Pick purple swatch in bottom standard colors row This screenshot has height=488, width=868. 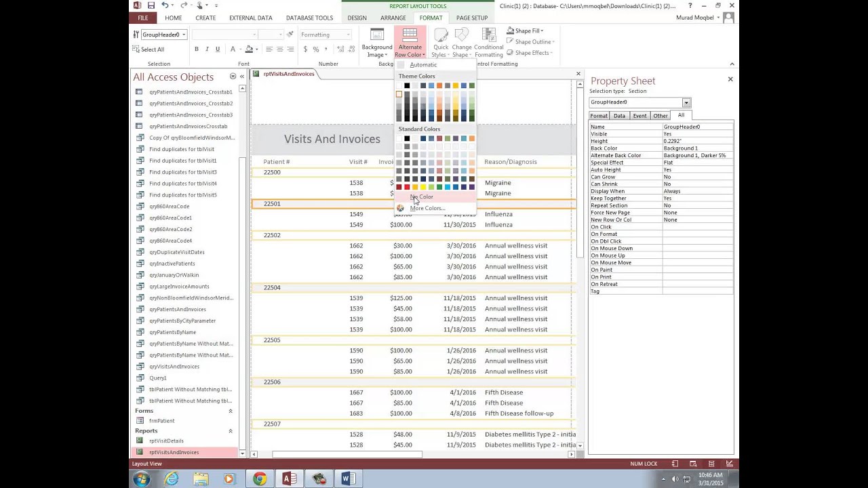[x=472, y=187]
